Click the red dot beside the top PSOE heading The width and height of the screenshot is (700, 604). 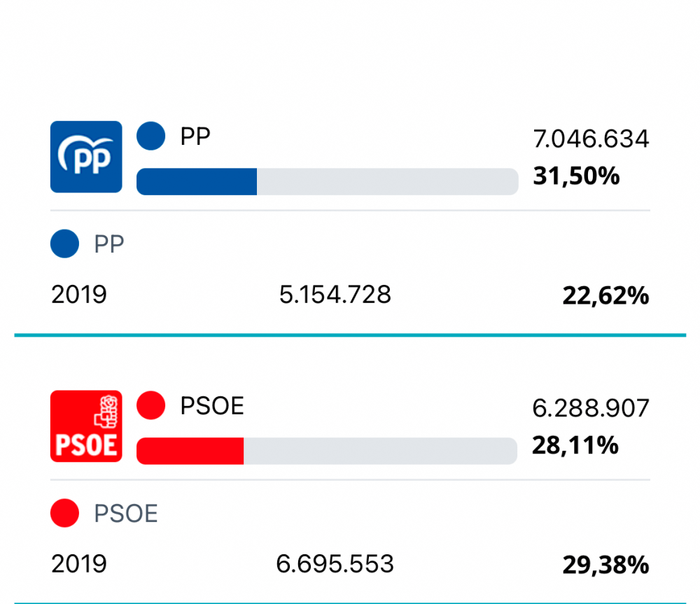pyautogui.click(x=150, y=405)
